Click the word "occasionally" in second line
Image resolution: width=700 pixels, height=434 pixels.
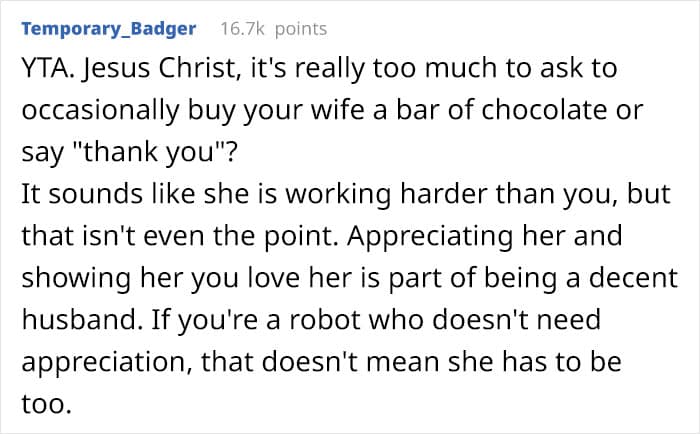pyautogui.click(x=100, y=111)
